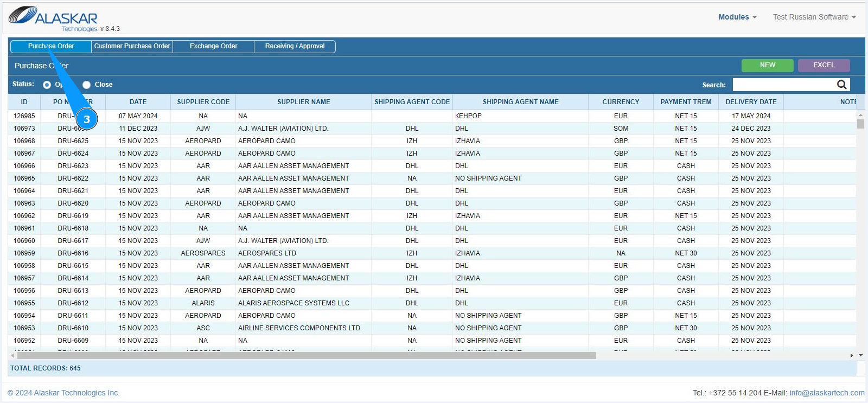The width and height of the screenshot is (868, 403).
Task: Click PO number DRU-6613
Action: [73, 291]
